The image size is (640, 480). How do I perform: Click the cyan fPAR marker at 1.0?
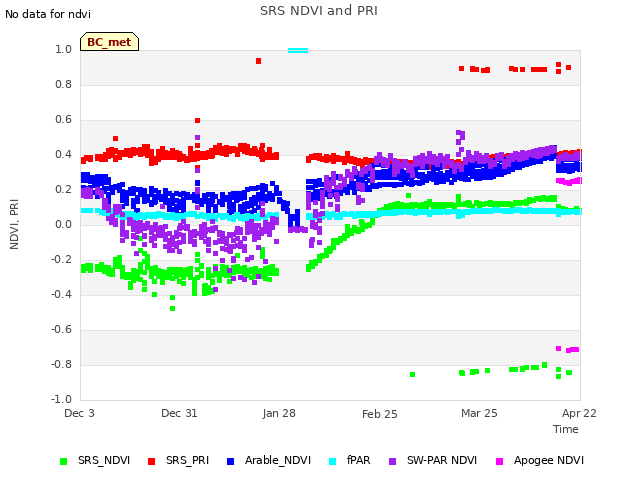pyautogui.click(x=298, y=51)
